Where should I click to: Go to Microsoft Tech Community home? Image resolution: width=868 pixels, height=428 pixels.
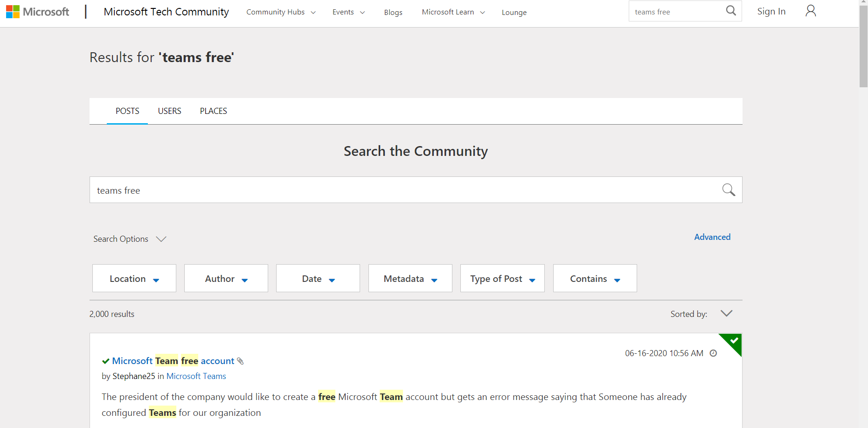(166, 12)
